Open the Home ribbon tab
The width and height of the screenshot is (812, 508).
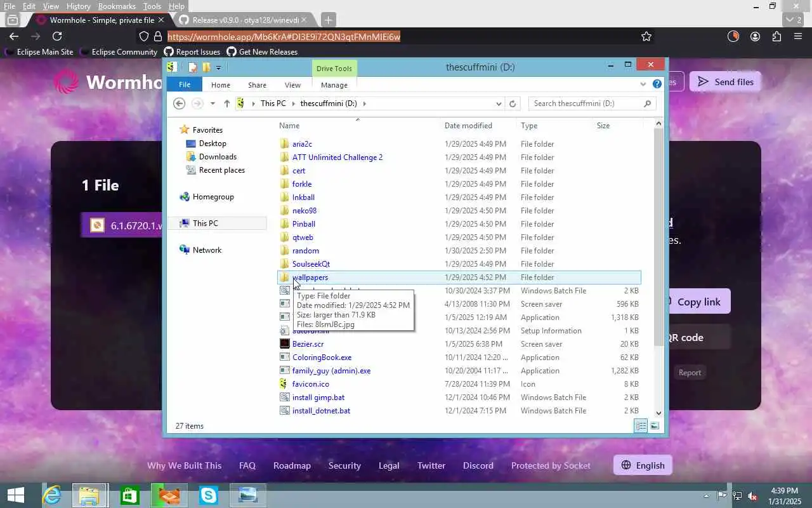click(221, 85)
